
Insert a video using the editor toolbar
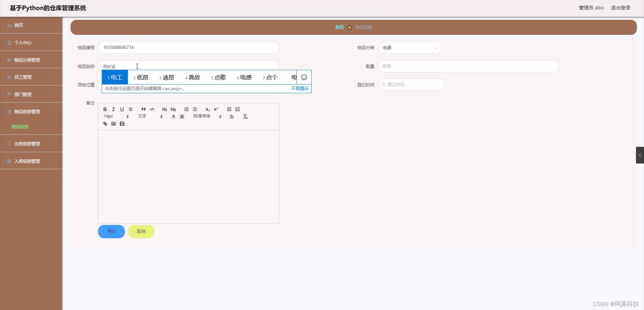(122, 124)
